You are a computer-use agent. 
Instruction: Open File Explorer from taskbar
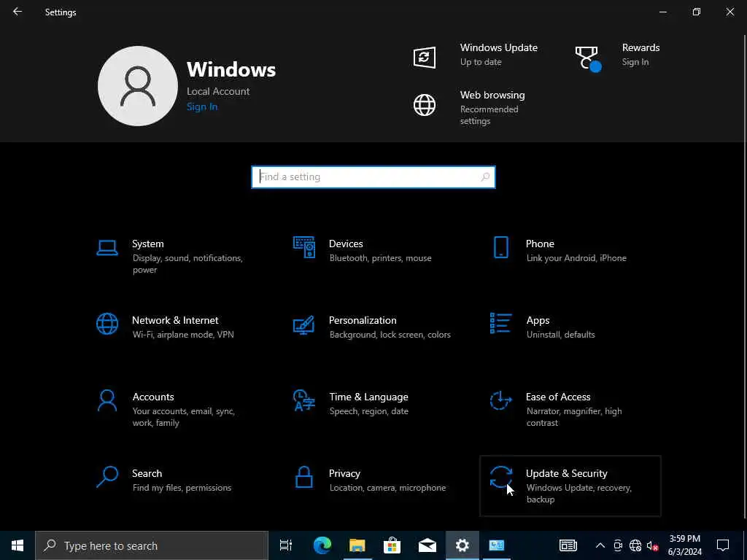(x=357, y=545)
